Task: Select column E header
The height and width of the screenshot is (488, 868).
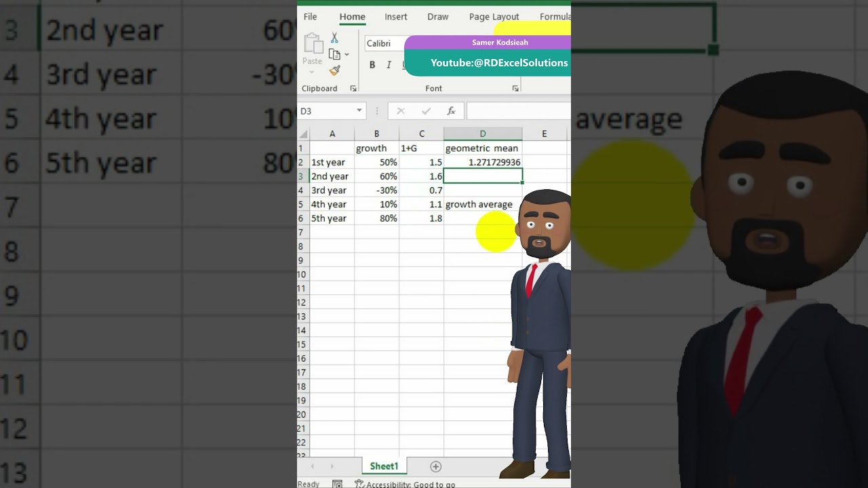Action: click(545, 134)
